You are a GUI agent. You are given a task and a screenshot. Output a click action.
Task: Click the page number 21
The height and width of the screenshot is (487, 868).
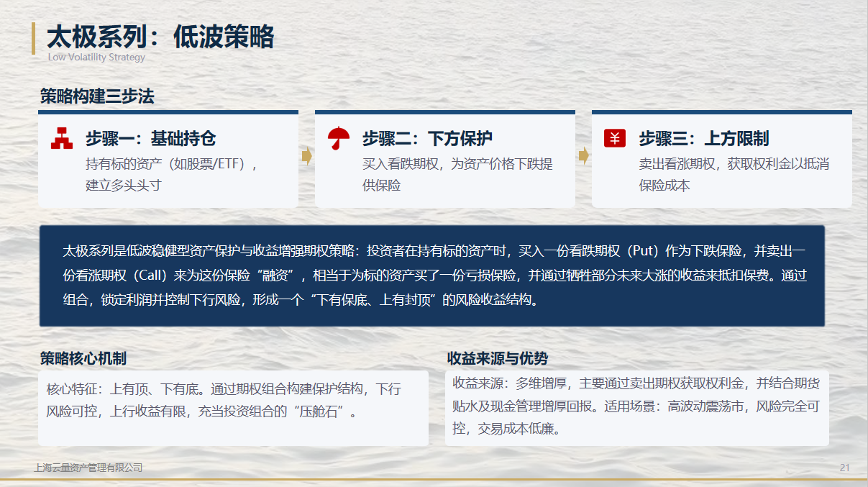pos(845,468)
